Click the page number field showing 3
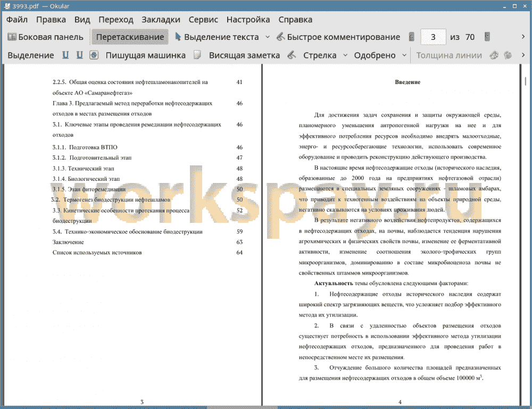Viewport: 532px width, 409px height. pos(433,37)
